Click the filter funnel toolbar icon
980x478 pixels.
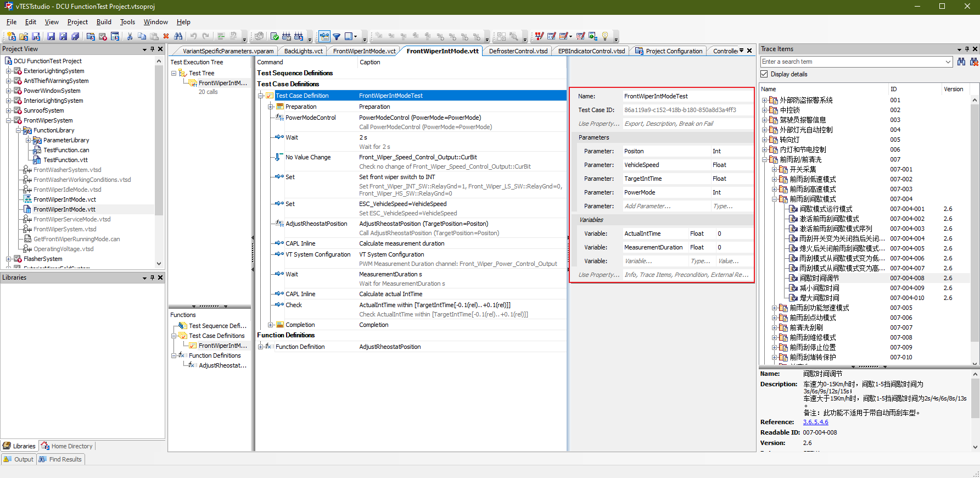pyautogui.click(x=337, y=36)
